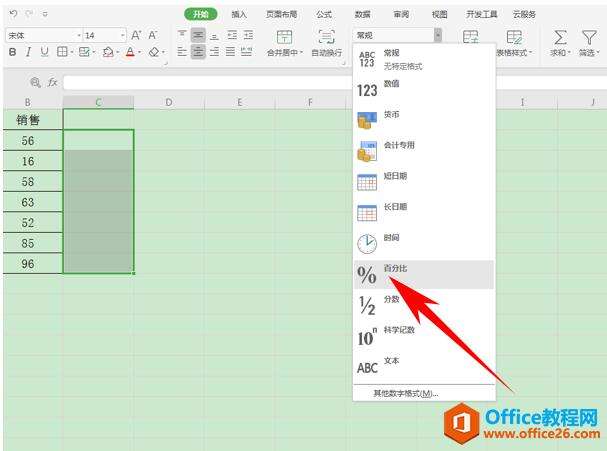This screenshot has height=451, width=607.
Task: Expand the 合并居中 dropdown label
Action: point(285,52)
